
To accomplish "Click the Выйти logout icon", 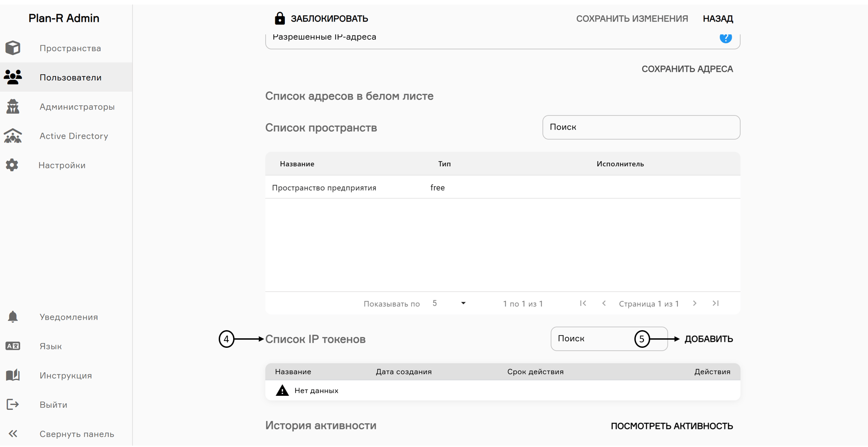I will tap(13, 404).
